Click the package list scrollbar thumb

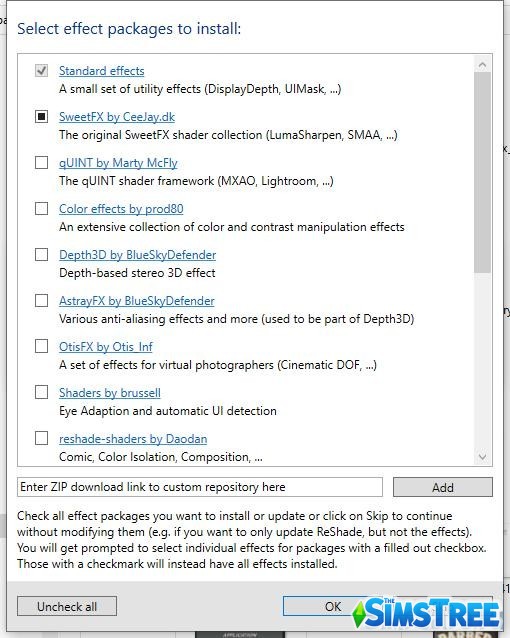pos(483,173)
